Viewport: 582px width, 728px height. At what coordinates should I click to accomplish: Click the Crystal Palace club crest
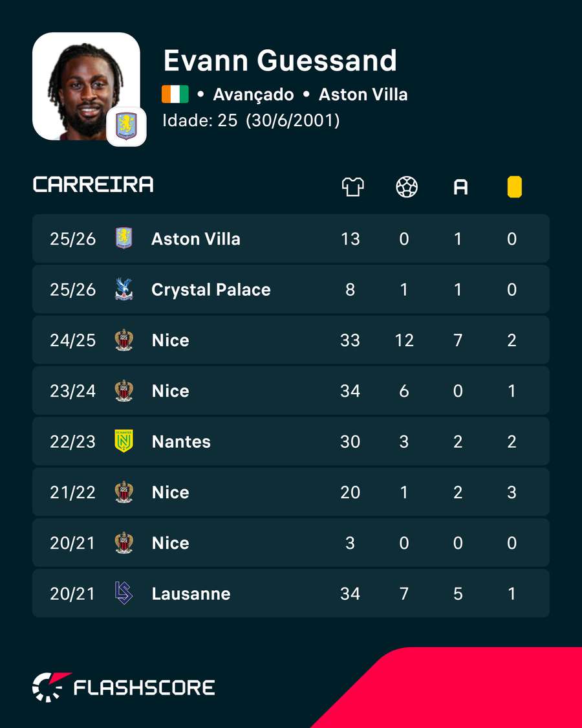124,289
